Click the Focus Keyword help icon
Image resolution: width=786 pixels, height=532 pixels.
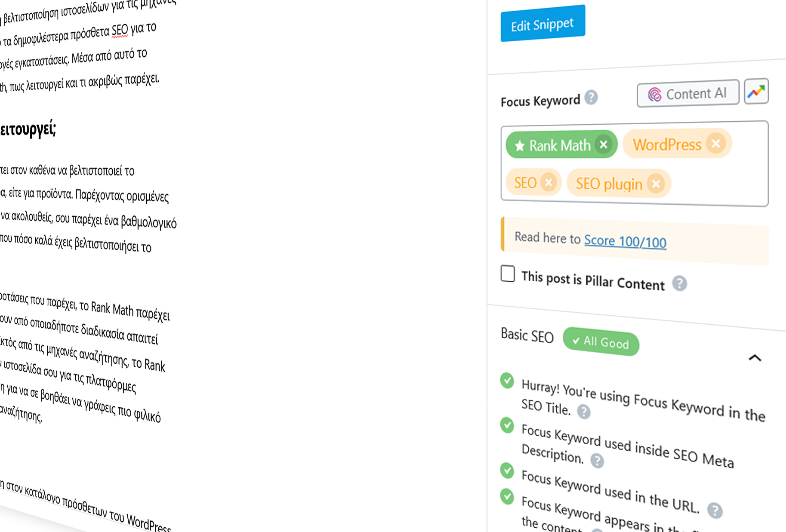[x=591, y=98]
